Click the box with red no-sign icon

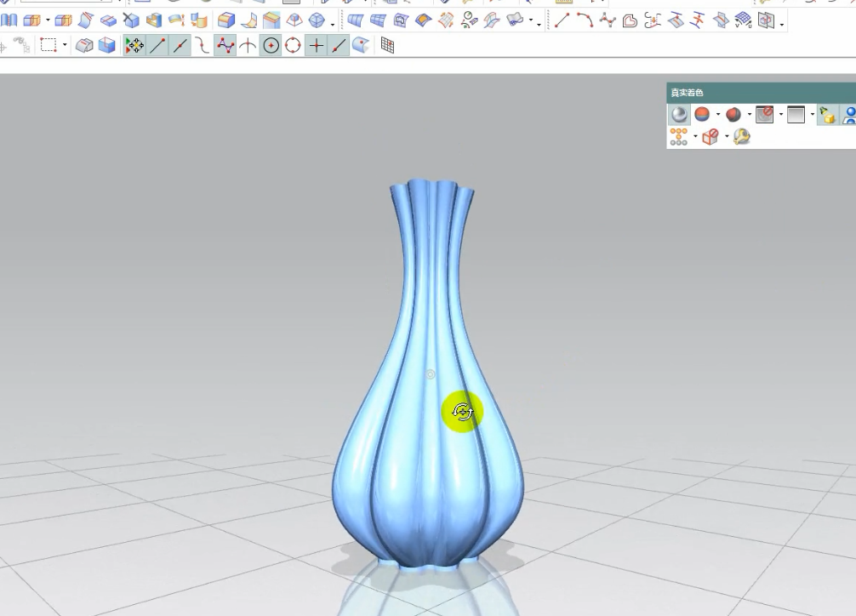click(710, 136)
